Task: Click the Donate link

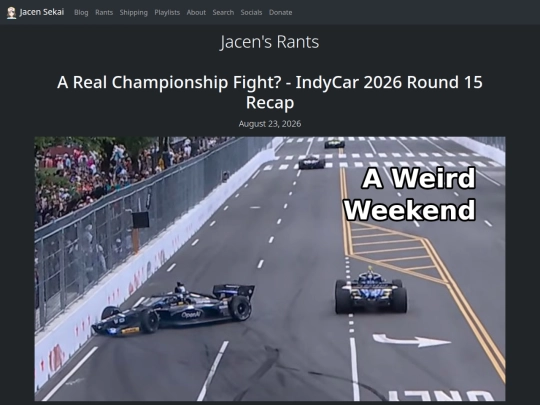Action: pyautogui.click(x=280, y=12)
